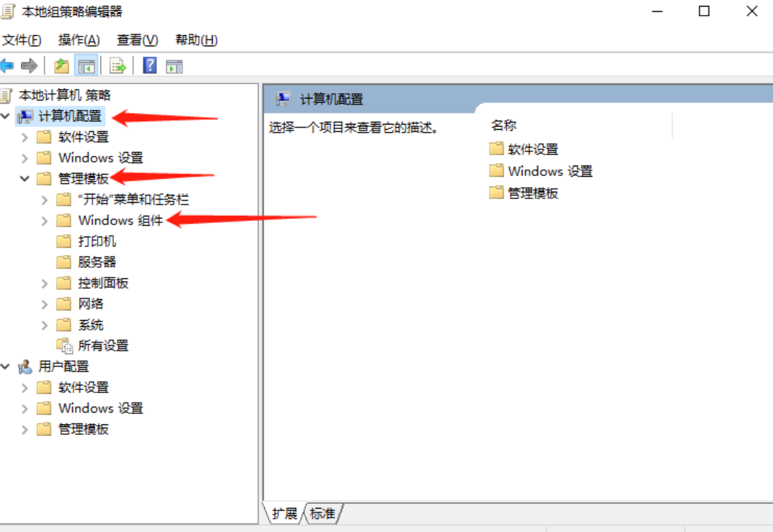Click the Back arrow toolbar icon
The width and height of the screenshot is (773, 532).
click(x=7, y=65)
